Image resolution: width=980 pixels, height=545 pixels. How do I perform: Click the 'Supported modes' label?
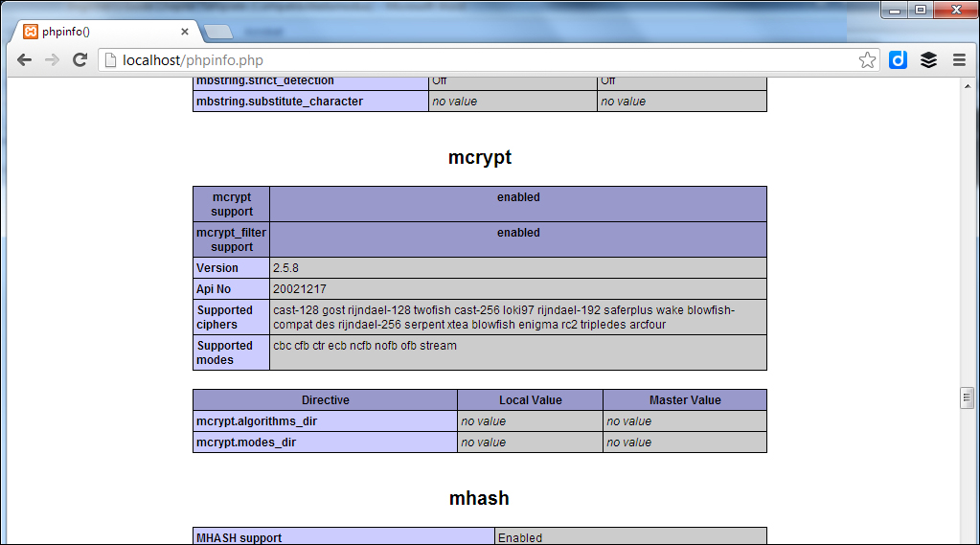[x=225, y=352]
